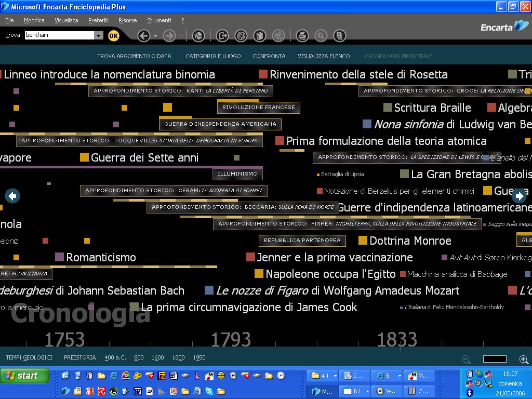Click the timeline zoom level bar
The height and width of the screenshot is (399, 532).
pyautogui.click(x=495, y=359)
